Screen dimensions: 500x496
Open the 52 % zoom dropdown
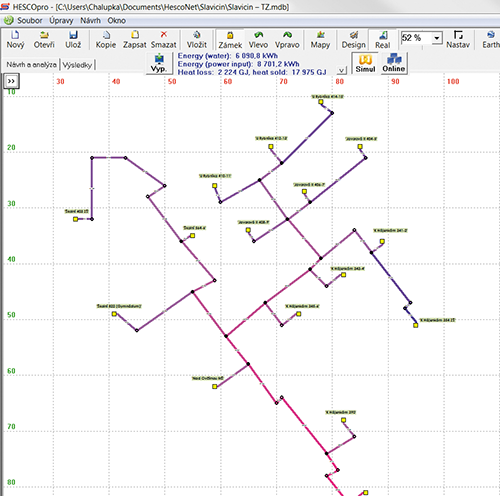pyautogui.click(x=437, y=38)
